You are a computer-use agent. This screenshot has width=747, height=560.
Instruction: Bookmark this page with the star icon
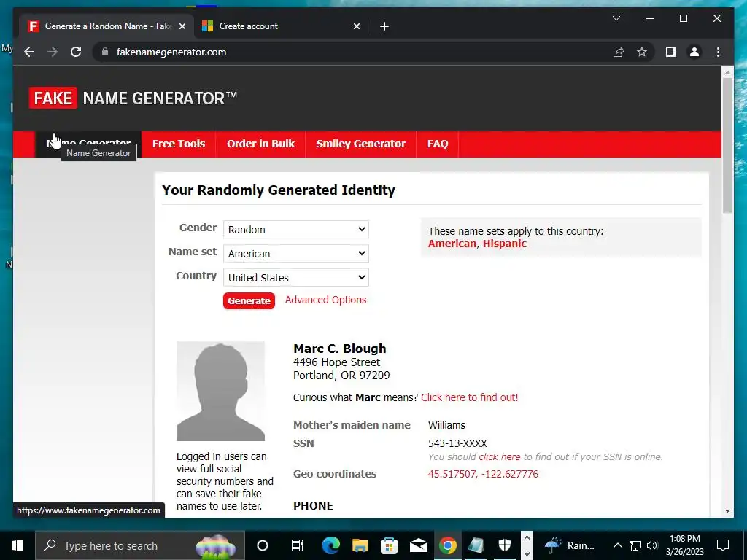[x=642, y=52]
